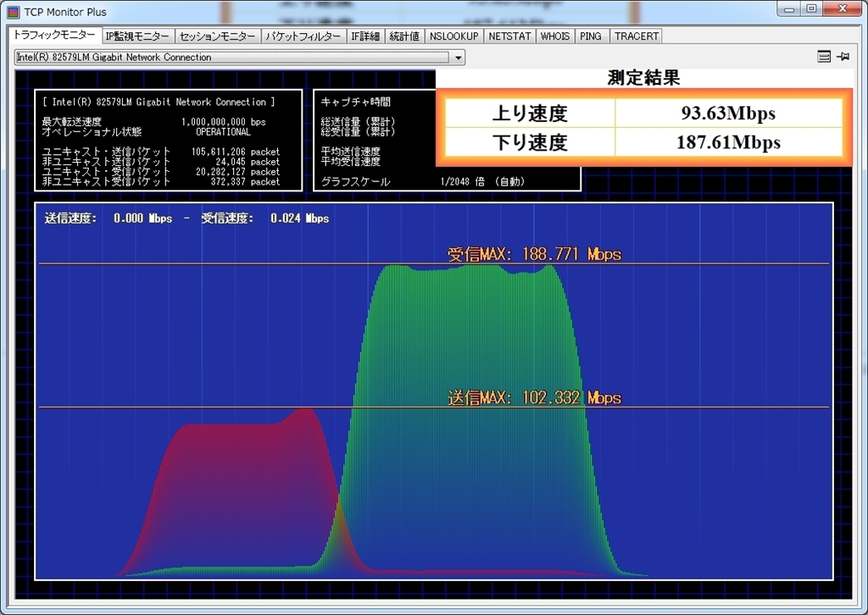The width and height of the screenshot is (868, 615).
Task: Click the settings menu icon beside the pin
Action: [x=824, y=57]
